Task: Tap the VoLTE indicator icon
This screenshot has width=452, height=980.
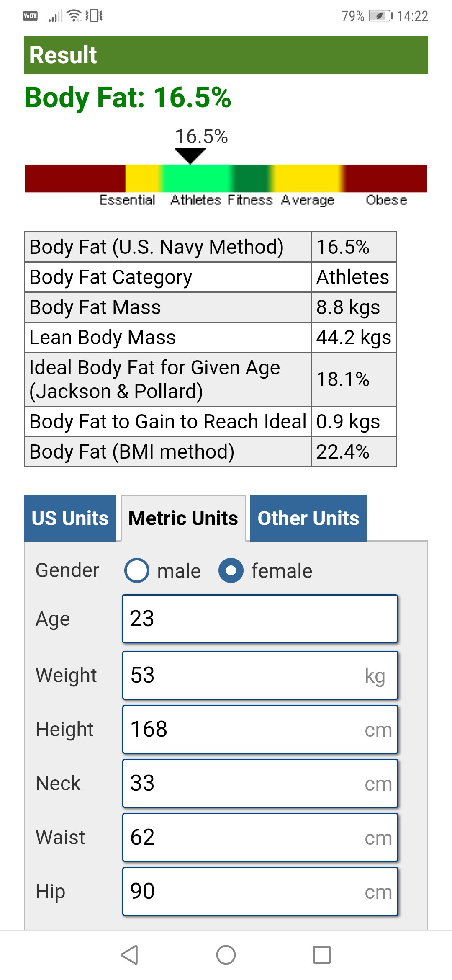Action: pyautogui.click(x=30, y=16)
